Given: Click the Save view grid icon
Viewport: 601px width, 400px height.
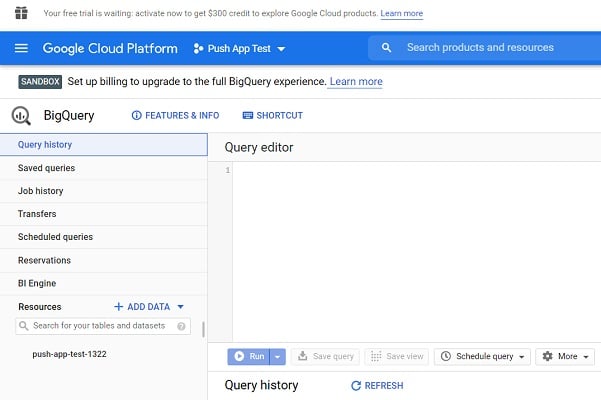Looking at the screenshot, I should tap(376, 356).
